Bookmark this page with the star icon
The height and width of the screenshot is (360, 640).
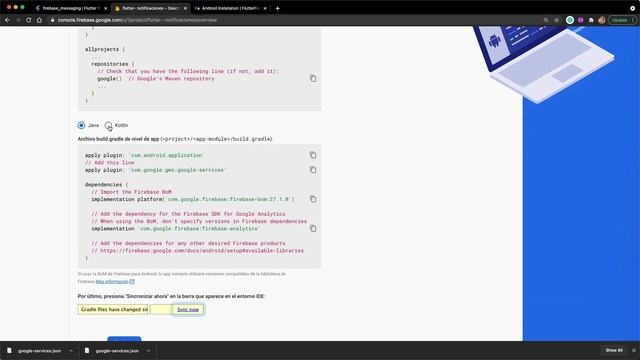pos(556,20)
